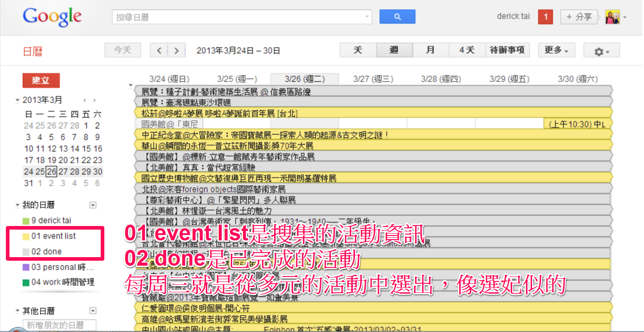Open event 華山@瞬間的永恆

374,146
